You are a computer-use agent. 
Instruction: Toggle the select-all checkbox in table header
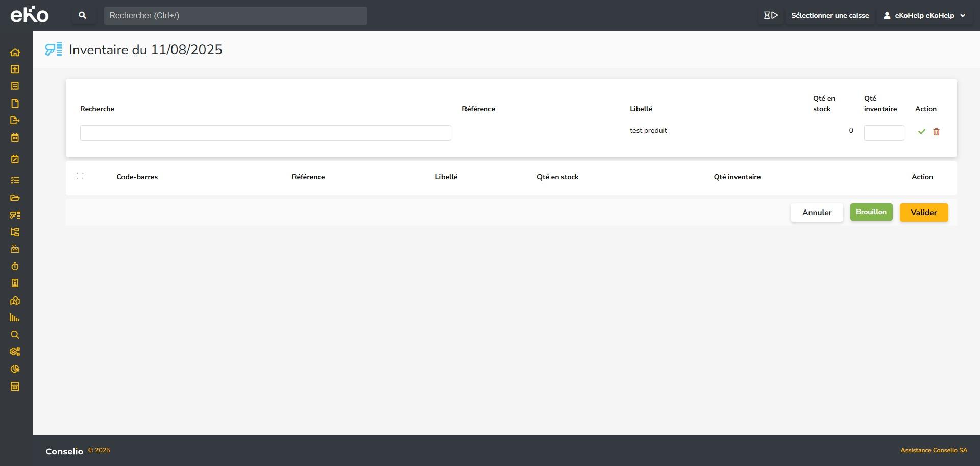click(80, 176)
